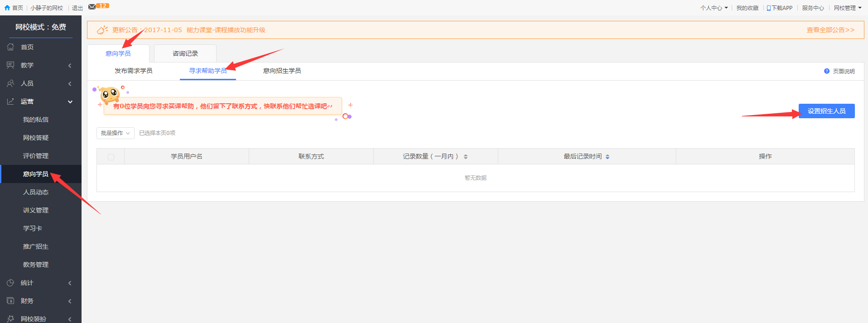This screenshot has height=323, width=868.
Task: Click the home icon in top bar
Action: (x=7, y=8)
